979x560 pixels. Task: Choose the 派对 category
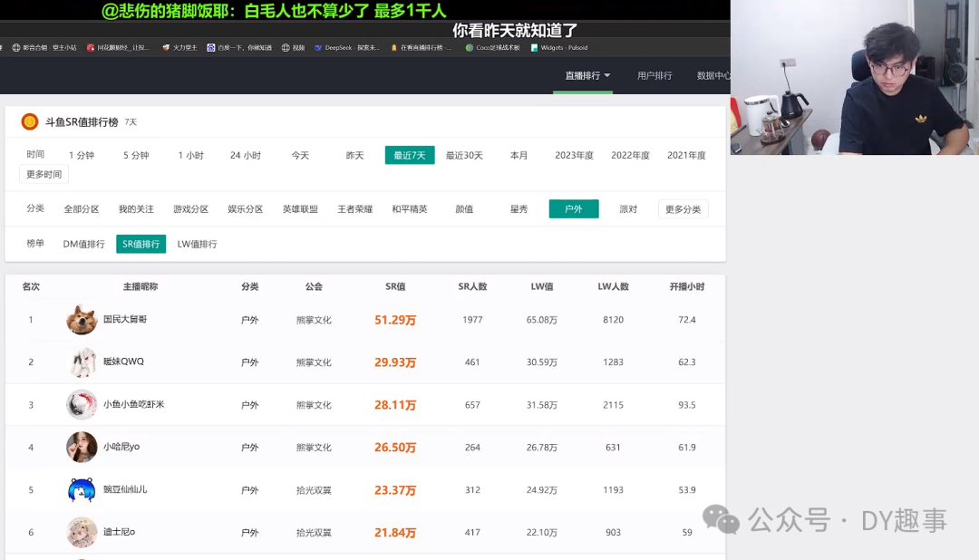click(x=628, y=209)
